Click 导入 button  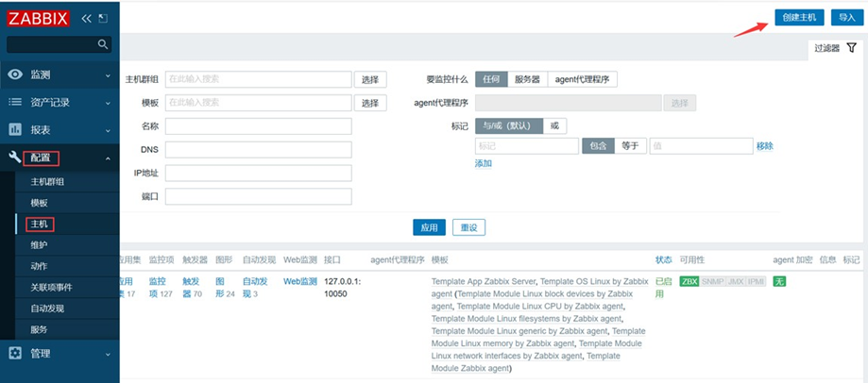[x=847, y=18]
